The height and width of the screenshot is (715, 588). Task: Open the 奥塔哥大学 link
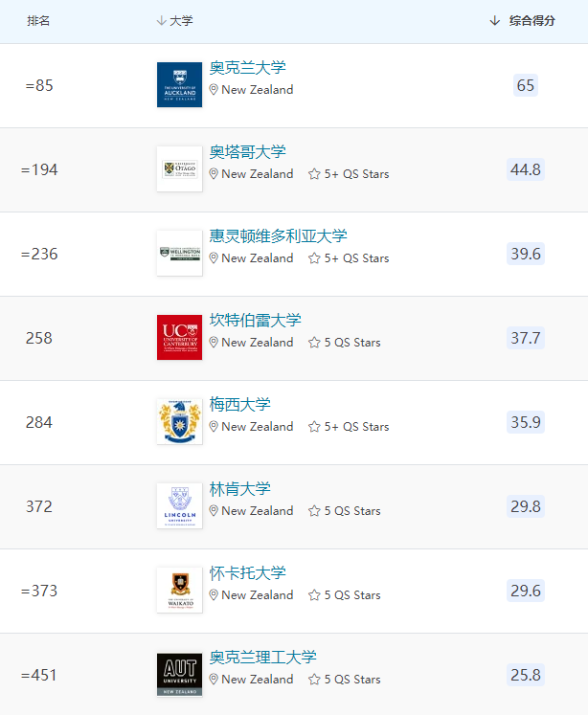tap(247, 152)
